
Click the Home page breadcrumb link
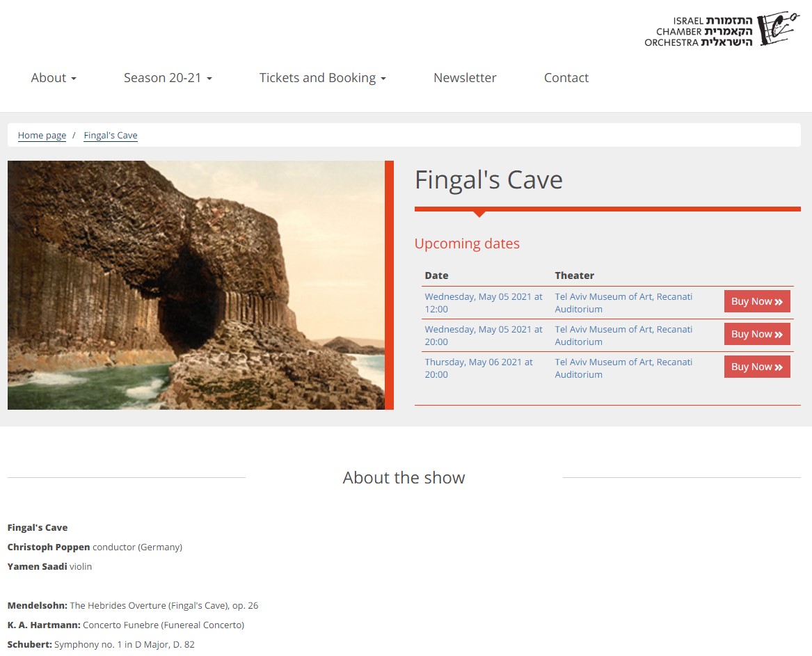tap(42, 136)
